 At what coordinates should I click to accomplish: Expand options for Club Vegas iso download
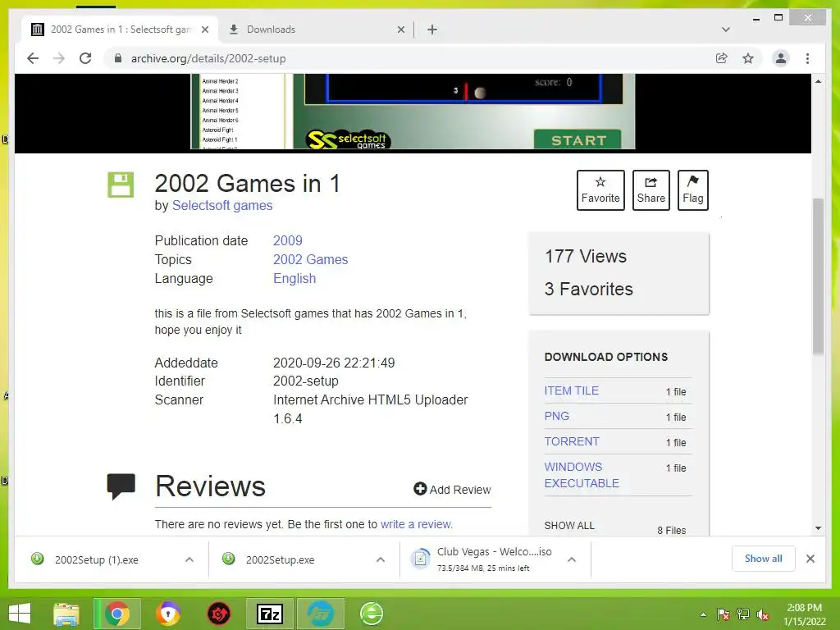click(572, 559)
